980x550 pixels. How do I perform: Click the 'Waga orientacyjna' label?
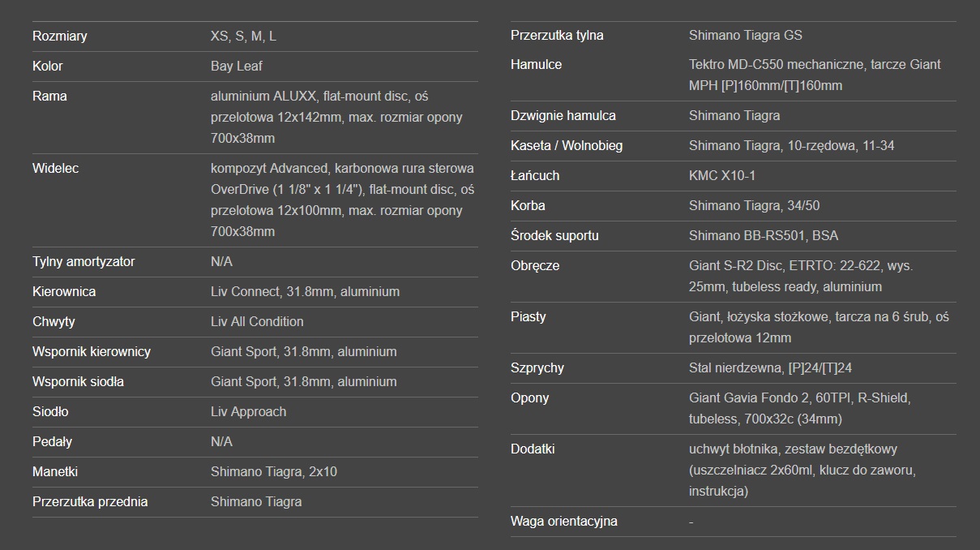(564, 521)
